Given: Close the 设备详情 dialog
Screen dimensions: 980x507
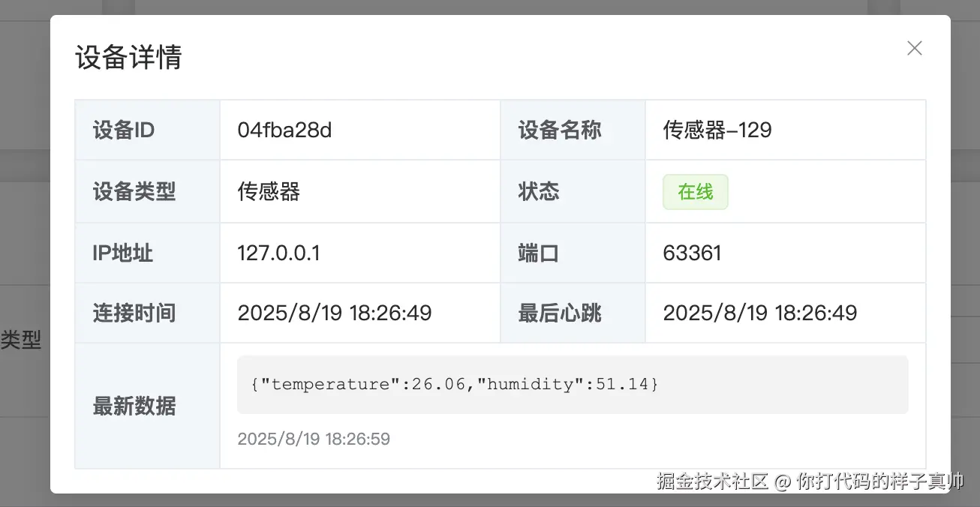Looking at the screenshot, I should 914,47.
